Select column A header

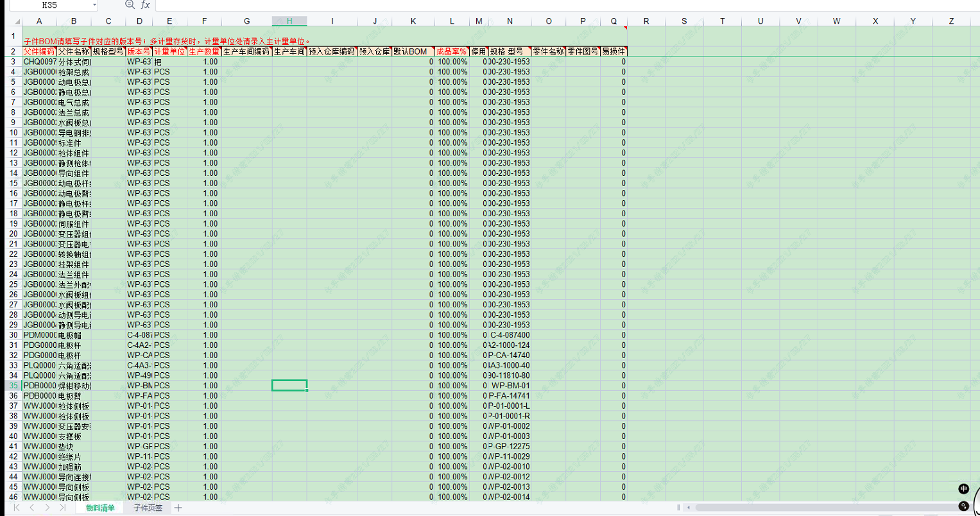39,21
